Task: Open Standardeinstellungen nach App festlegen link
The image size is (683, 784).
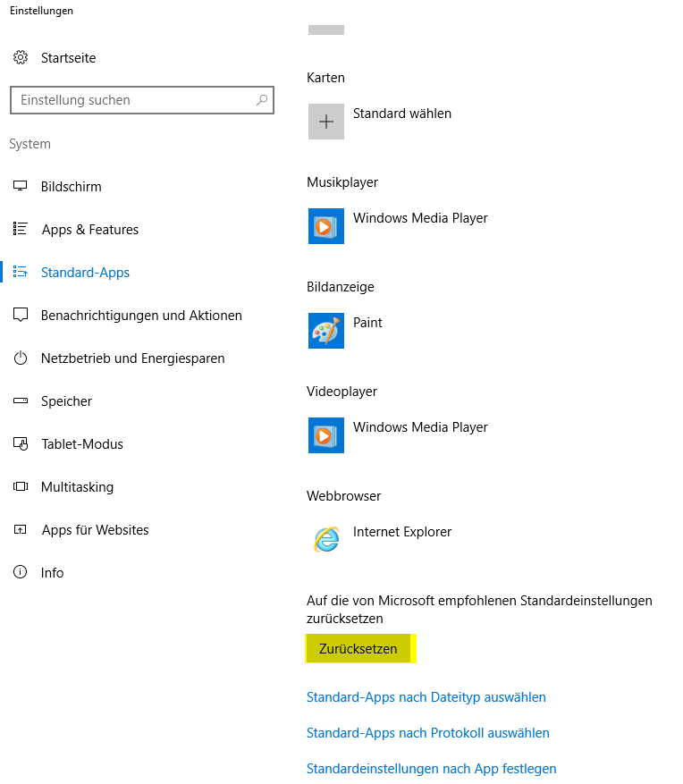Action: click(x=432, y=769)
